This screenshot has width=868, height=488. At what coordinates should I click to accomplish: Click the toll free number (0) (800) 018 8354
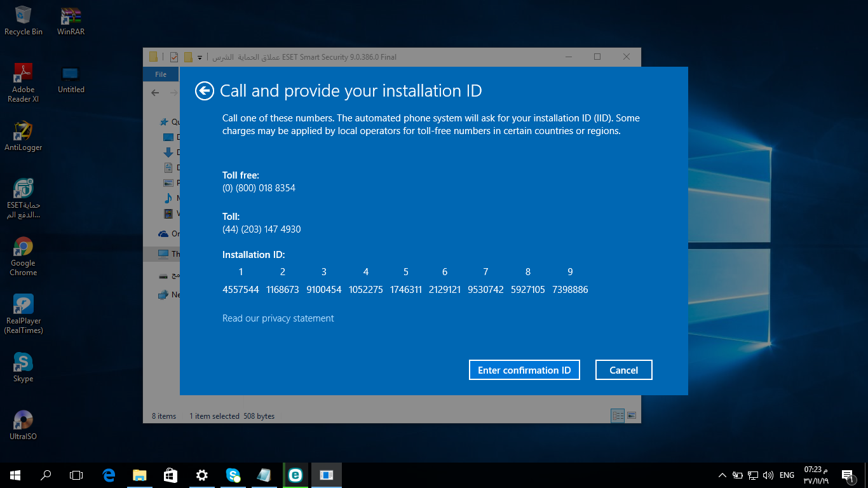coord(259,188)
